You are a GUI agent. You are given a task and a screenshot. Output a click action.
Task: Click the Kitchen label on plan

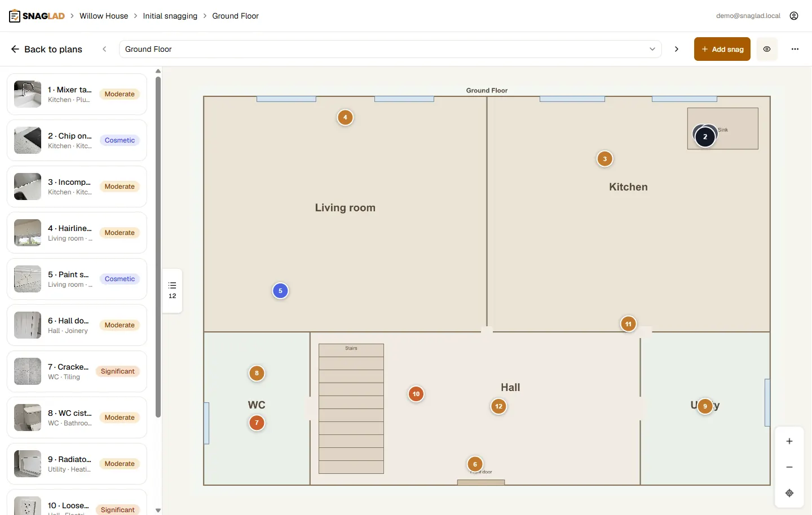pos(628,187)
